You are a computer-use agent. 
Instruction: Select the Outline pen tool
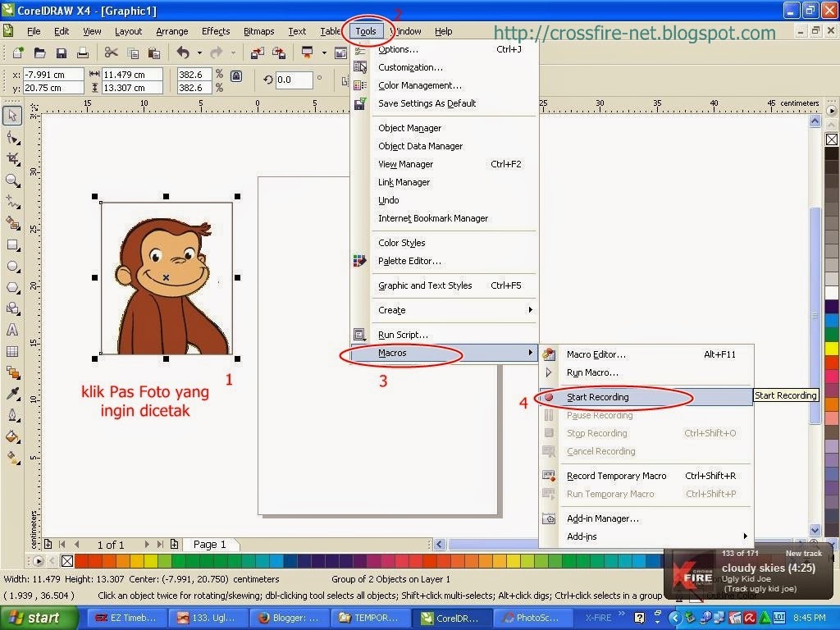click(12, 415)
